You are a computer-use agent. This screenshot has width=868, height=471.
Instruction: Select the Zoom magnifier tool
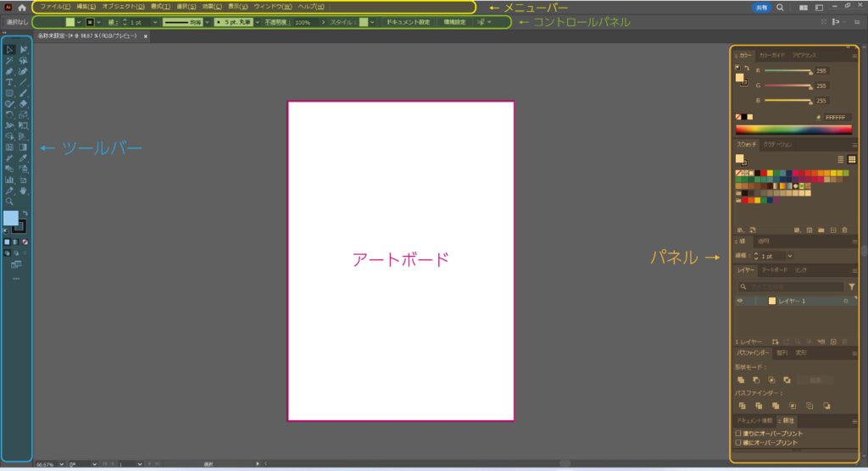pyautogui.click(x=9, y=202)
